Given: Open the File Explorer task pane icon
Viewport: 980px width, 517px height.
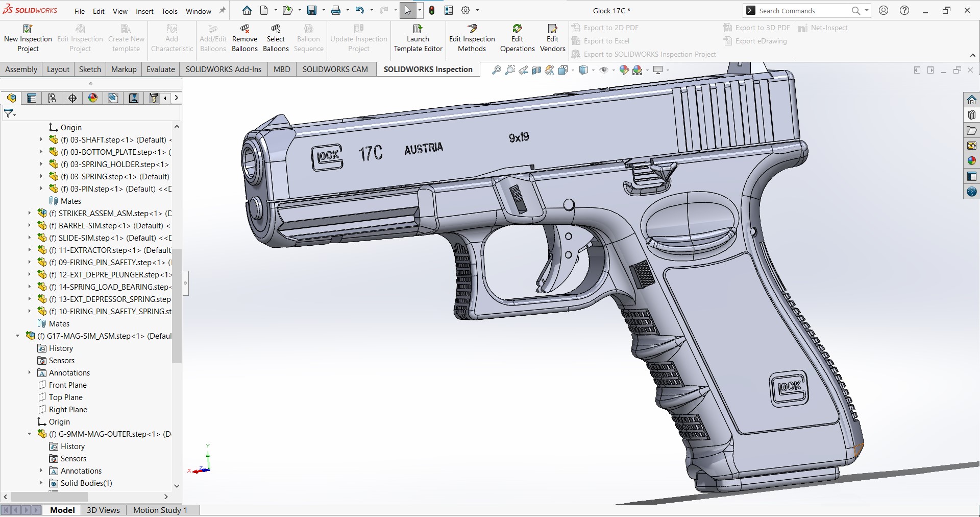Looking at the screenshot, I should point(972,130).
